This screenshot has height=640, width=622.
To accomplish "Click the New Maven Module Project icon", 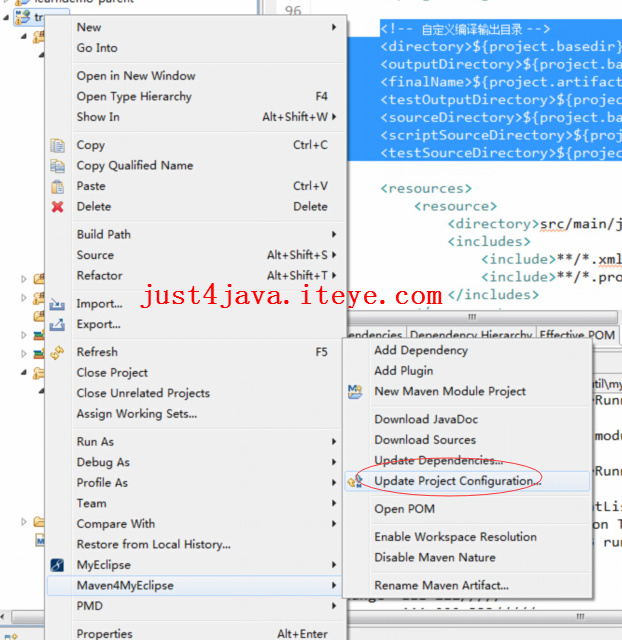I will pyautogui.click(x=354, y=391).
